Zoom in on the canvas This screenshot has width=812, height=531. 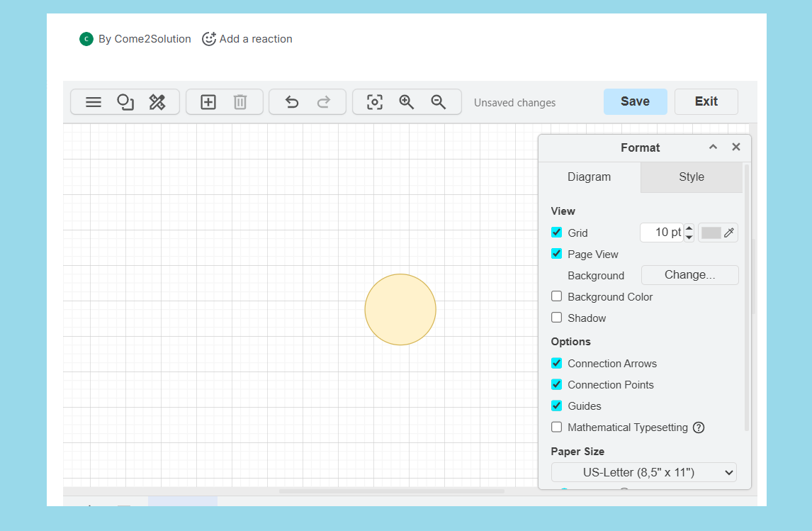click(407, 102)
